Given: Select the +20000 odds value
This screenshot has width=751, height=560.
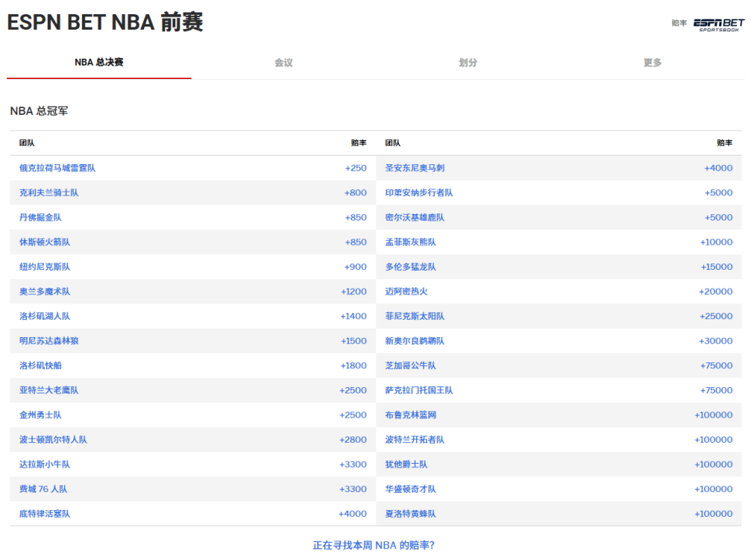Looking at the screenshot, I should pos(716,291).
